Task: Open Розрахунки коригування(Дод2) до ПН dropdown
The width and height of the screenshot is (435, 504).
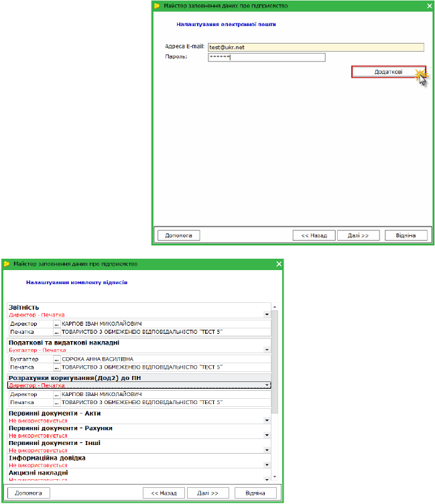Action: (267, 385)
